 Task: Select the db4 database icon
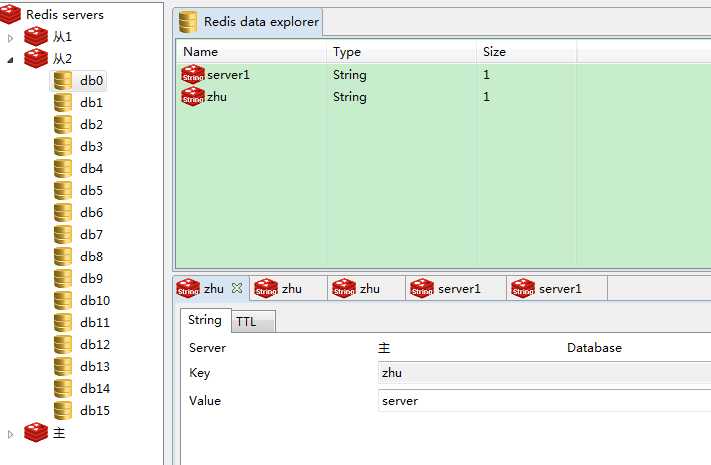click(x=63, y=168)
